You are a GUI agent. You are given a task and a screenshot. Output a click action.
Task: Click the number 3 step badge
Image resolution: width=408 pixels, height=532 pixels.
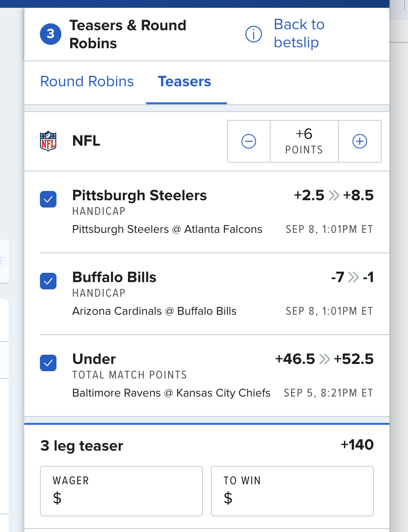pos(51,34)
